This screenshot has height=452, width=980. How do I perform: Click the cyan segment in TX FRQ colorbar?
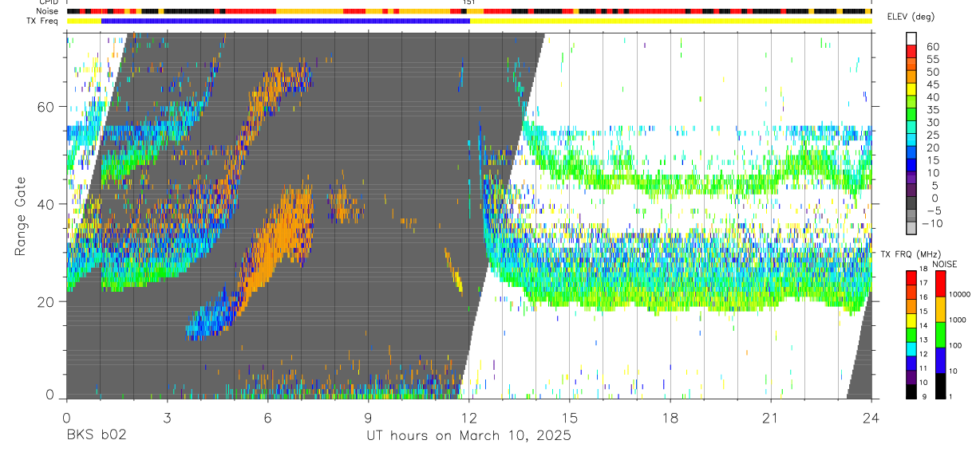click(x=911, y=348)
